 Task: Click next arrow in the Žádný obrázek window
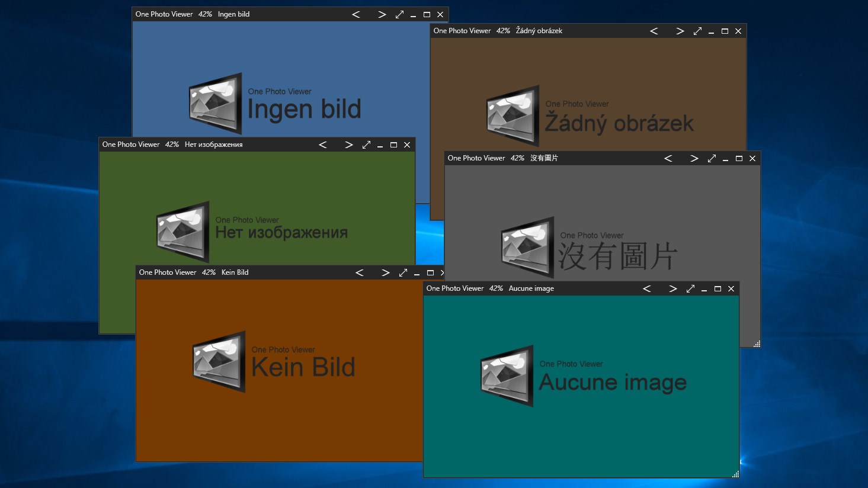[x=680, y=31]
